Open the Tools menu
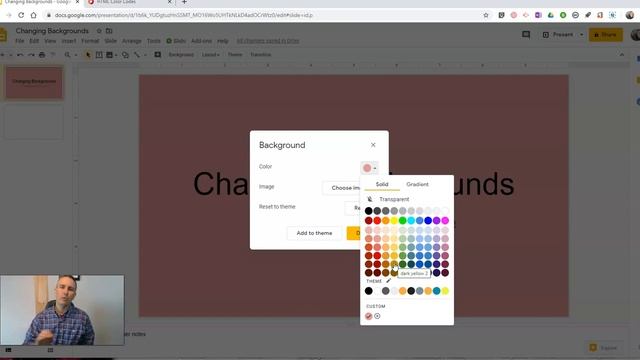This screenshot has width=640, height=360. coord(153,41)
